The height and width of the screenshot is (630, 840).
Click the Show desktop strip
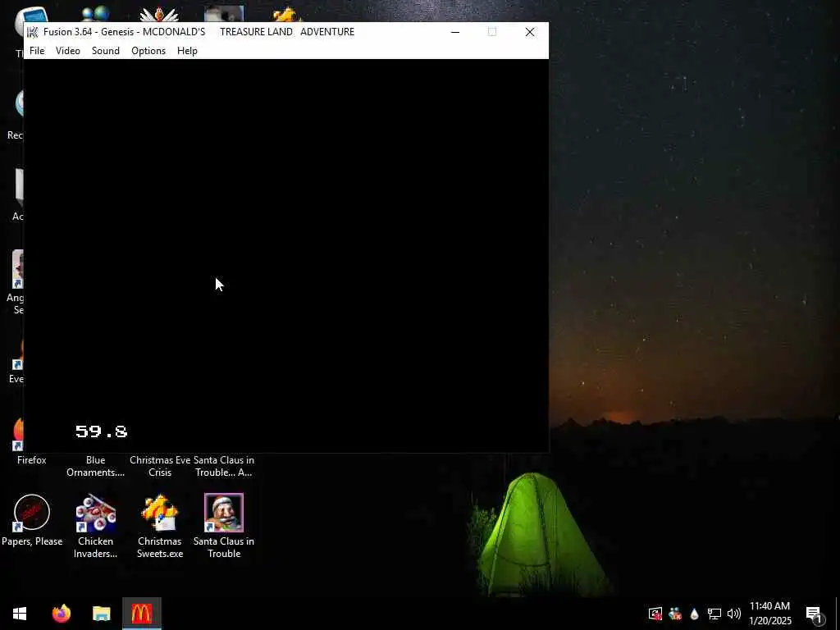838,614
